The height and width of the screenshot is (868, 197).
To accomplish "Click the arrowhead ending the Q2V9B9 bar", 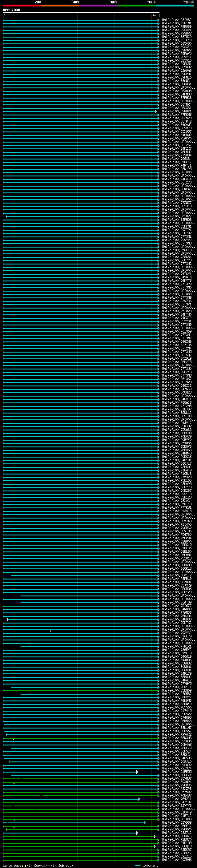I will 145,823.
